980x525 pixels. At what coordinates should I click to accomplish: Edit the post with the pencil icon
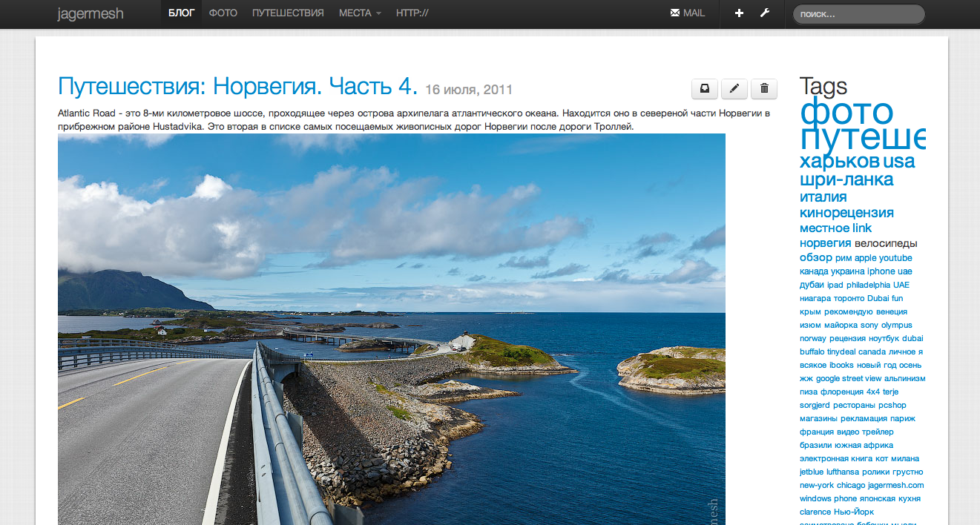click(734, 89)
